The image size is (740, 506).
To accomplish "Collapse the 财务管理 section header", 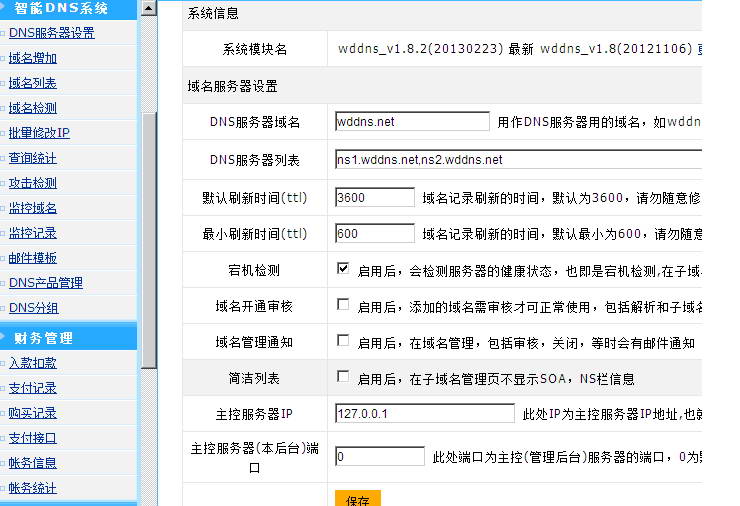I will click(68, 338).
